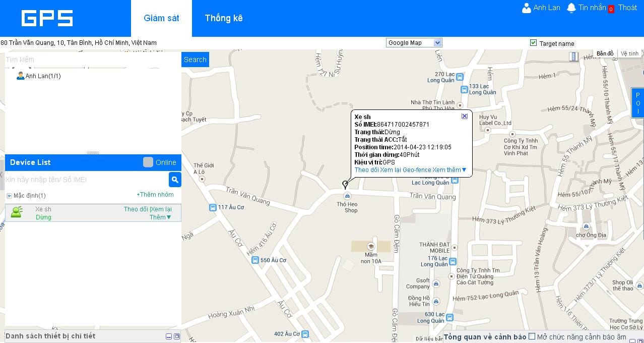Screen dimensions: 644x343
Task: Click the Search button
Action: (x=195, y=60)
